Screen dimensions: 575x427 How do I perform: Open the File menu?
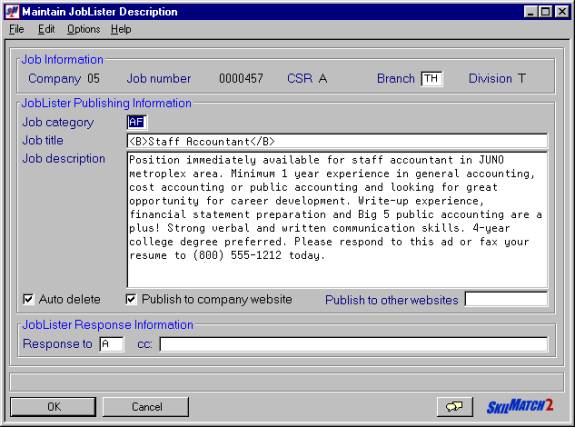coord(17,29)
